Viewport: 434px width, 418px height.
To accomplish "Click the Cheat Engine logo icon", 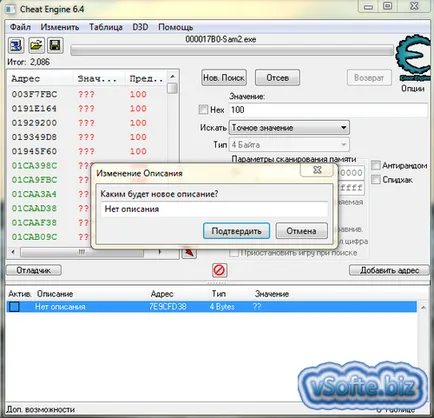I will pyautogui.click(x=414, y=58).
